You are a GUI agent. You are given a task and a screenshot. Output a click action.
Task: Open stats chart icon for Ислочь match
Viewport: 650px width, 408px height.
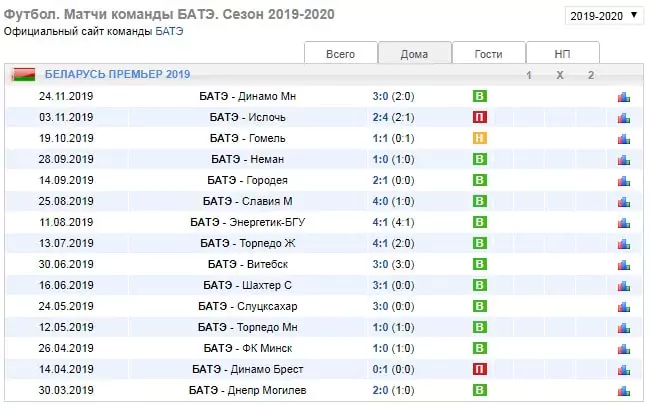pyautogui.click(x=623, y=118)
